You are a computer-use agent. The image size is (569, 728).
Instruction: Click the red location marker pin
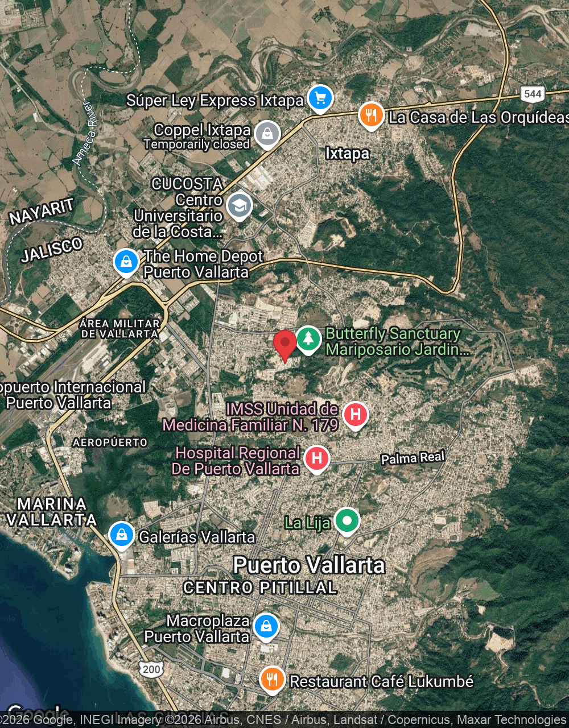click(x=285, y=346)
